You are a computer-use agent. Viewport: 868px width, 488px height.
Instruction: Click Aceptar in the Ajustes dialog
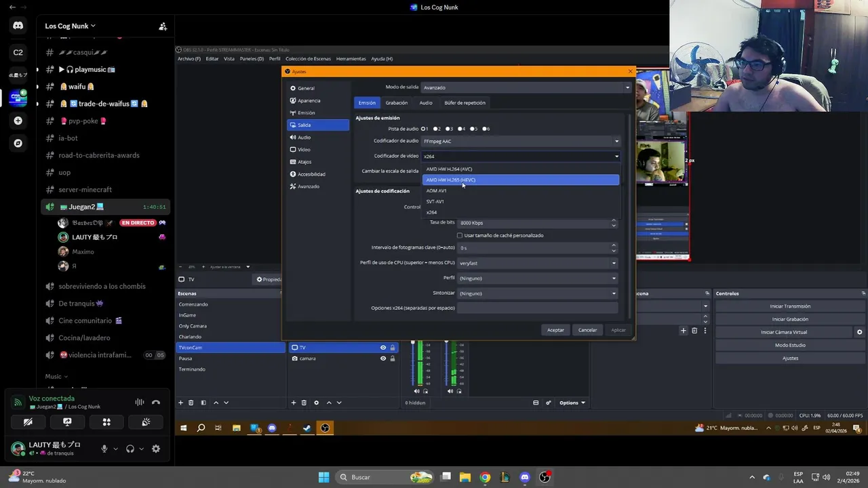[555, 330]
